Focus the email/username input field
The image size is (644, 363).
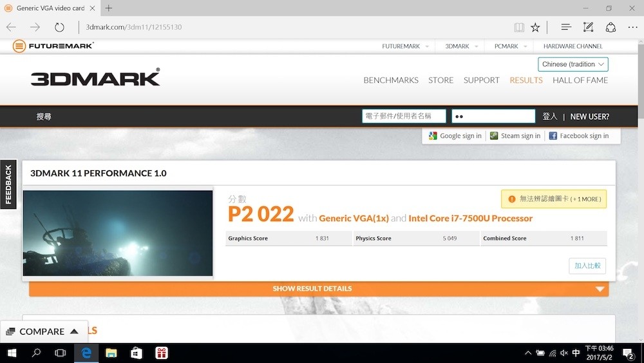(404, 116)
